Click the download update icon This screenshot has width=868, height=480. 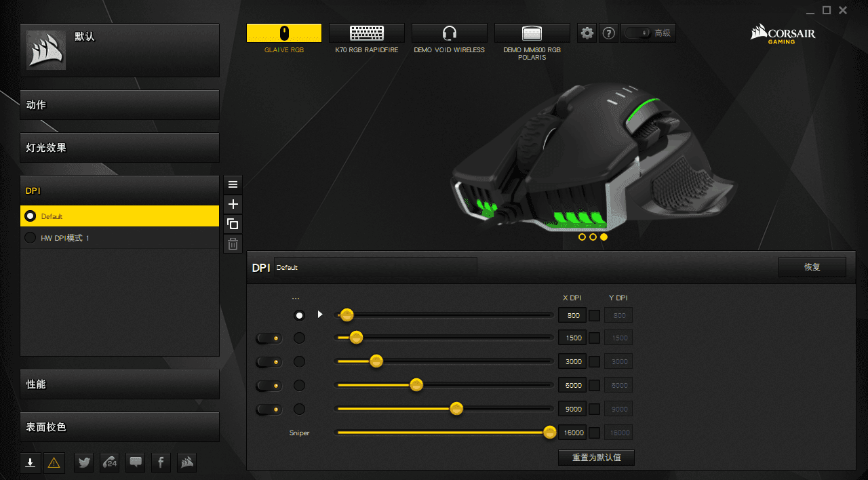click(x=30, y=462)
